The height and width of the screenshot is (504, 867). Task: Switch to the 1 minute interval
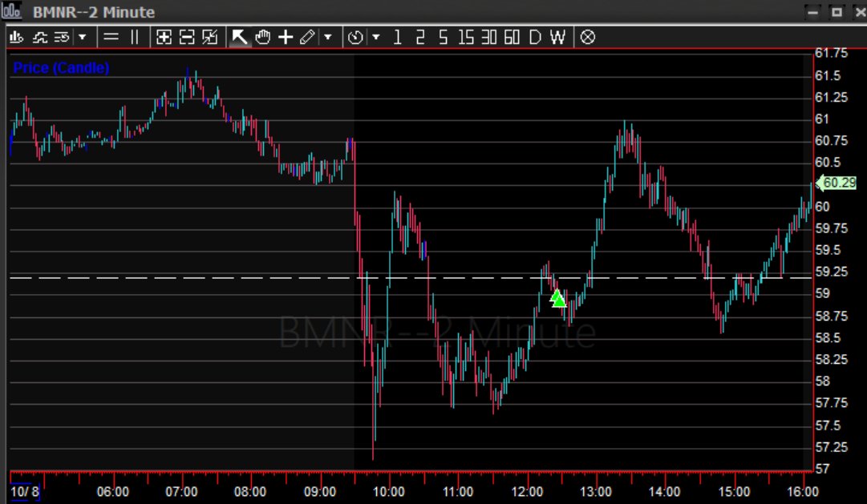(x=397, y=37)
